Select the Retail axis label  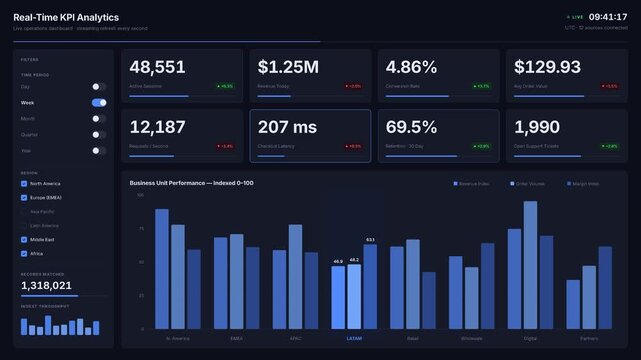(413, 339)
